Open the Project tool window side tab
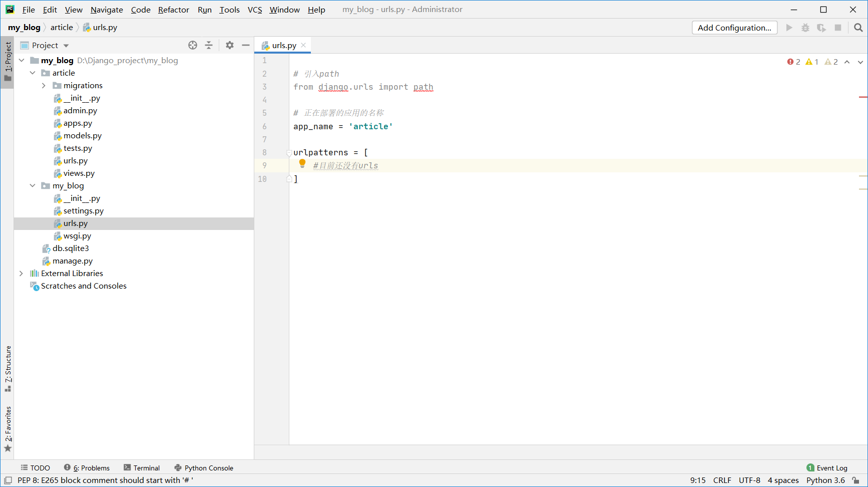Image resolution: width=868 pixels, height=487 pixels. pyautogui.click(x=8, y=62)
